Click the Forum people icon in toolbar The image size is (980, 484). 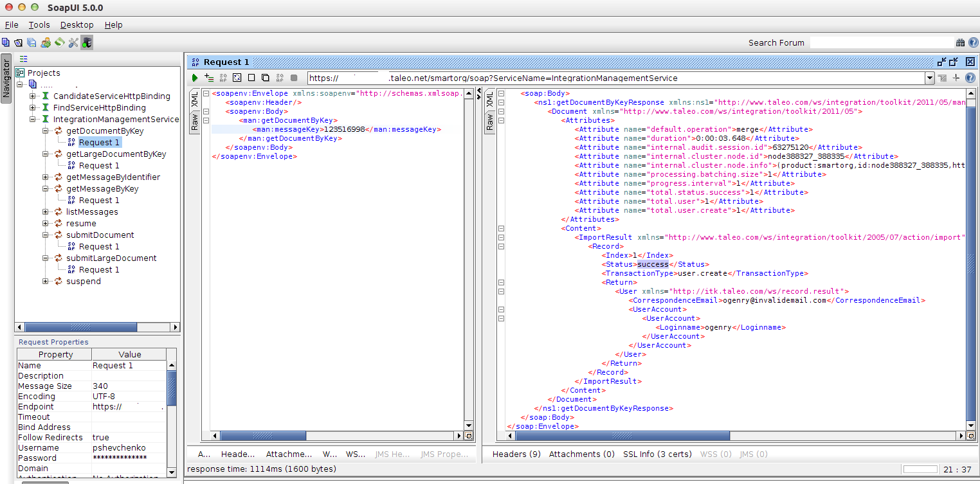[46, 43]
